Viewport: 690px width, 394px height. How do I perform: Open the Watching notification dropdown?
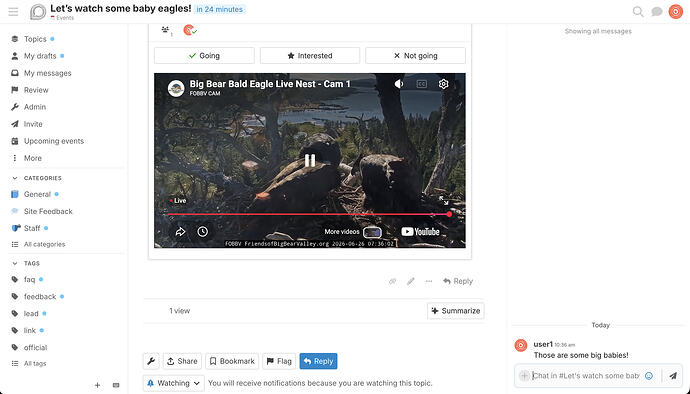173,383
